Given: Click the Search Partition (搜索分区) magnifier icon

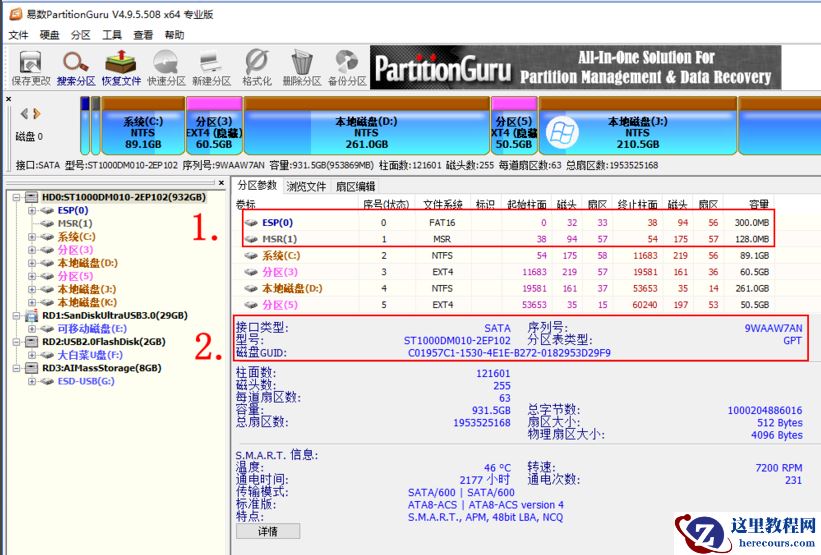Looking at the screenshot, I should pyautogui.click(x=76, y=68).
